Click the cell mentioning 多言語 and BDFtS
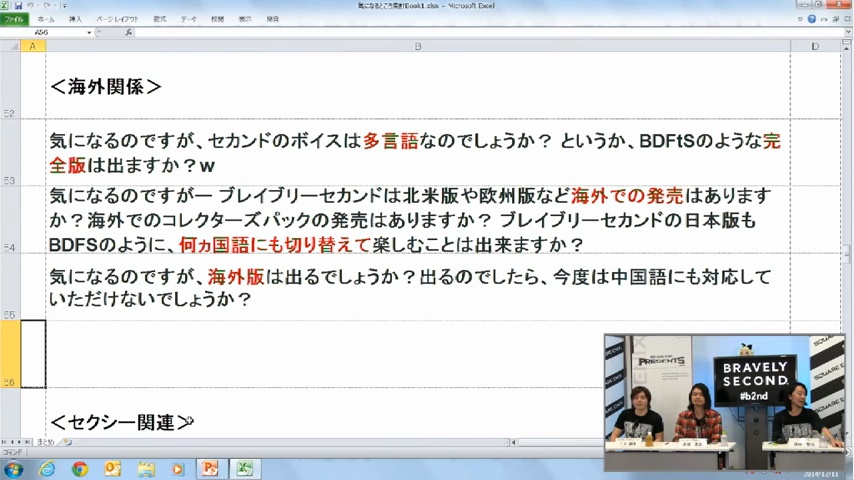 click(x=418, y=153)
